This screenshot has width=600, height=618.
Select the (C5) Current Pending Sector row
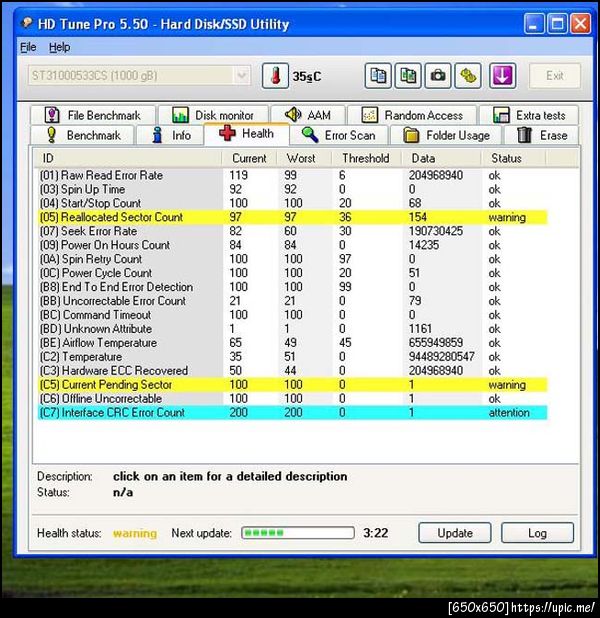[292, 385]
